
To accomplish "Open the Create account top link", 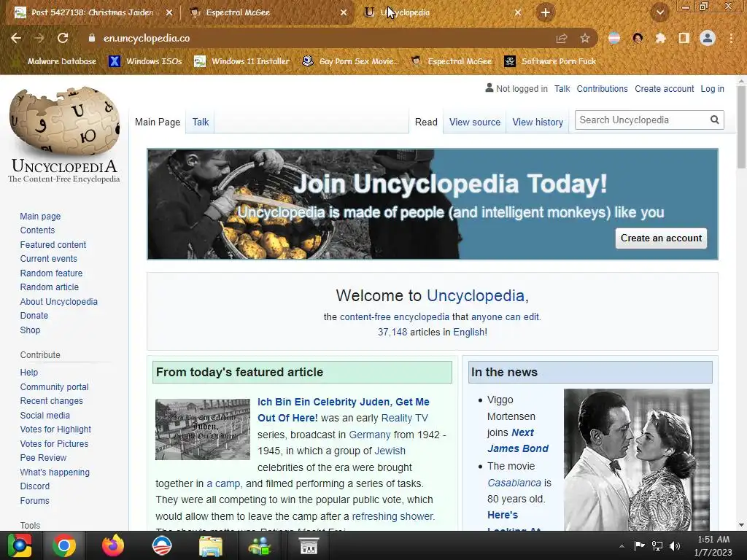I will tap(664, 88).
